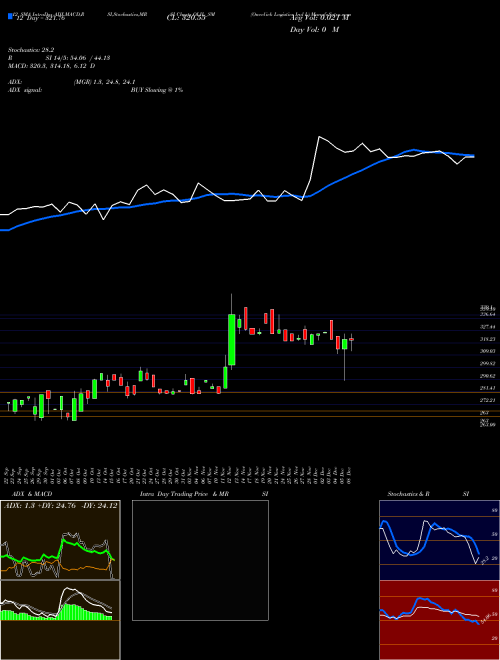
Task: Select the Stochastics: 28.2 value
Action: click(x=29, y=49)
